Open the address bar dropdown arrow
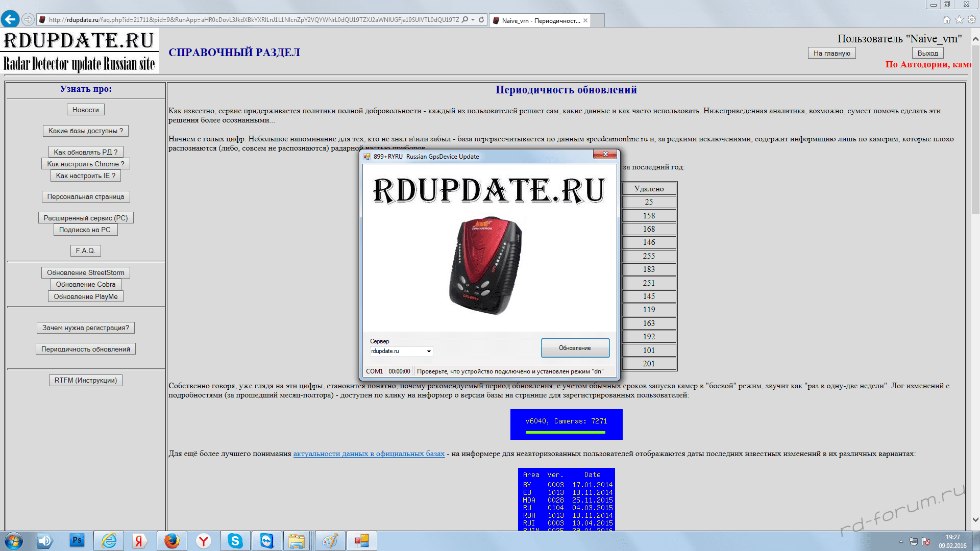980x551 pixels. pos(473,20)
